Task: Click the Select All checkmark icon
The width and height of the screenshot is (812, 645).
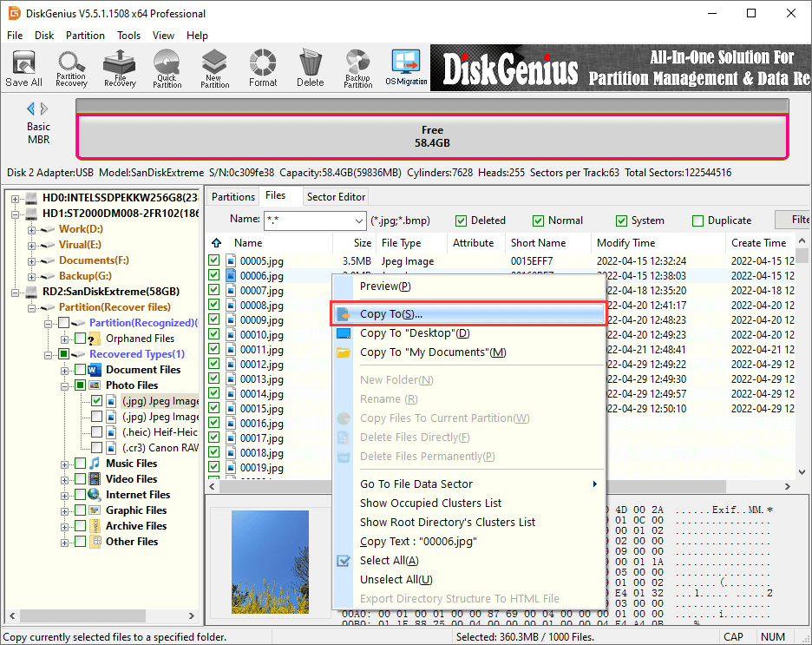Action: (x=344, y=561)
